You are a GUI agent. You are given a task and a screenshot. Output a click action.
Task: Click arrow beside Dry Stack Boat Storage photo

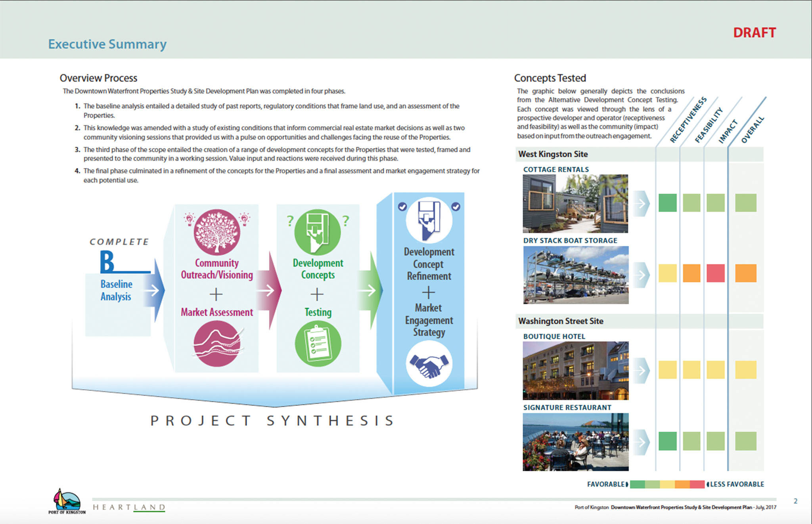point(641,274)
